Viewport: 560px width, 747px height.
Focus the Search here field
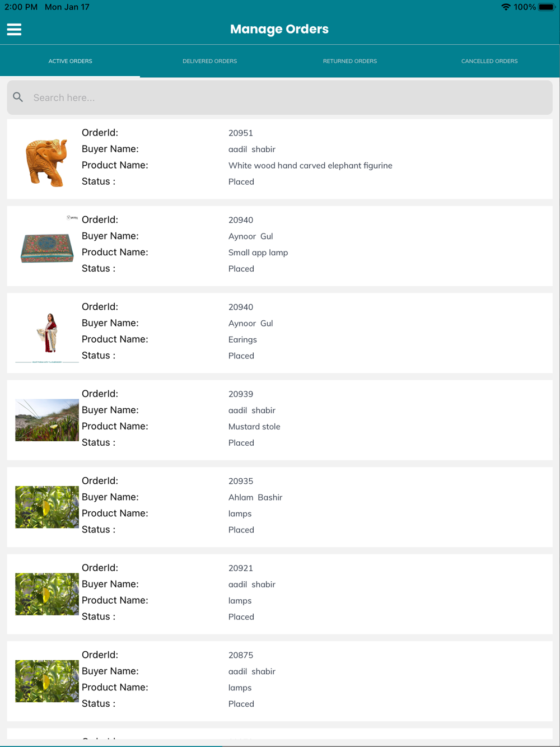tap(280, 97)
